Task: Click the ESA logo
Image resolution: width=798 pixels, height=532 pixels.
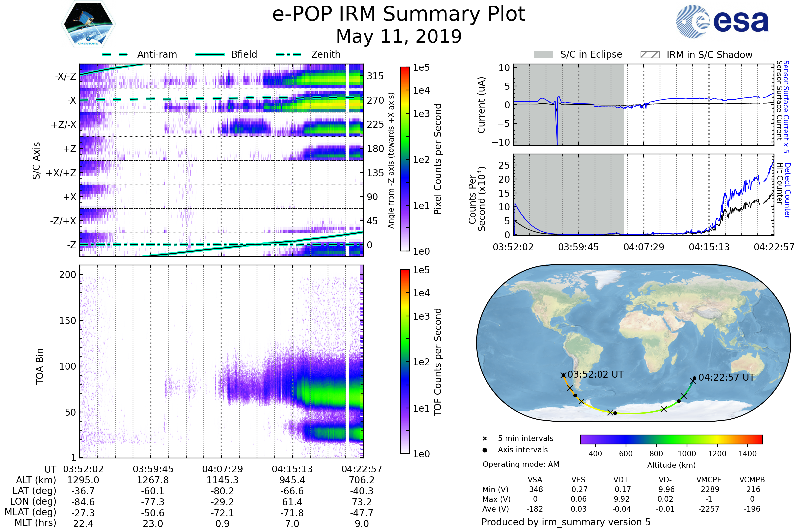Action: [x=722, y=22]
